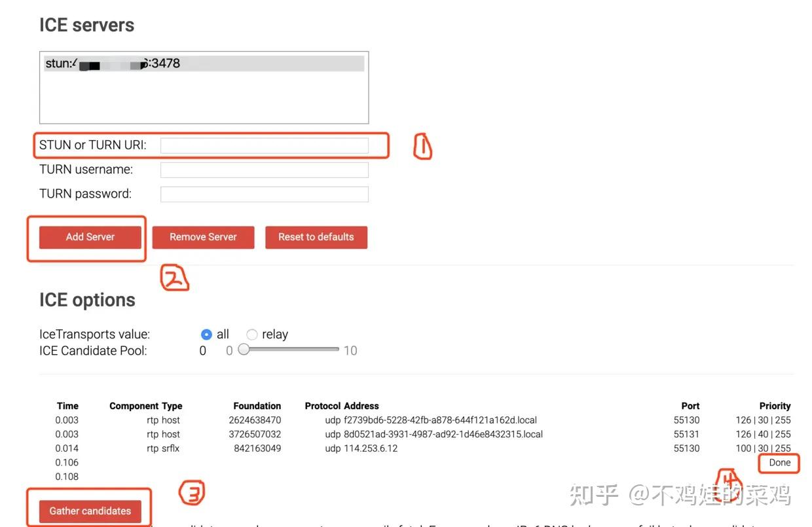Click the Add Server button
812x527 pixels.
pyautogui.click(x=90, y=237)
